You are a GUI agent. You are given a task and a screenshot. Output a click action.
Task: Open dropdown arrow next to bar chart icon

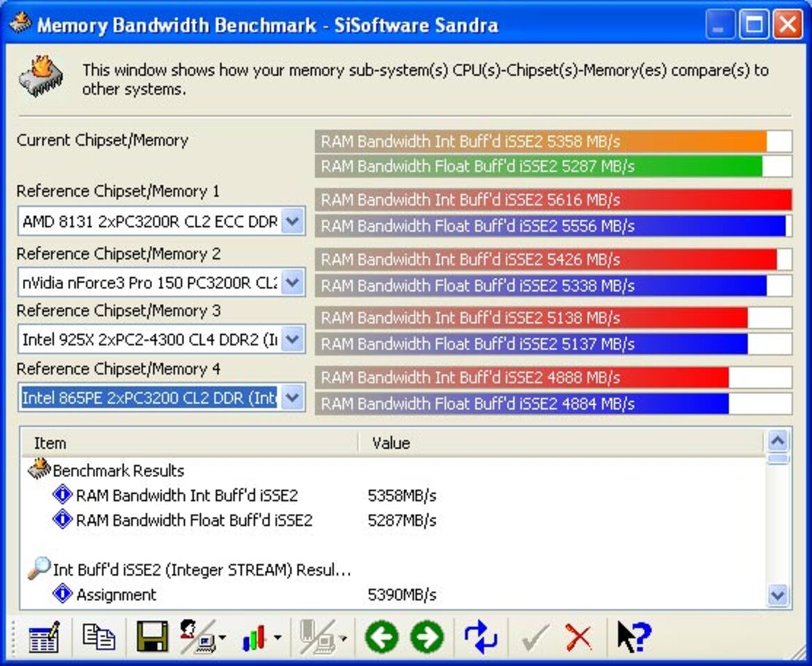[278, 637]
